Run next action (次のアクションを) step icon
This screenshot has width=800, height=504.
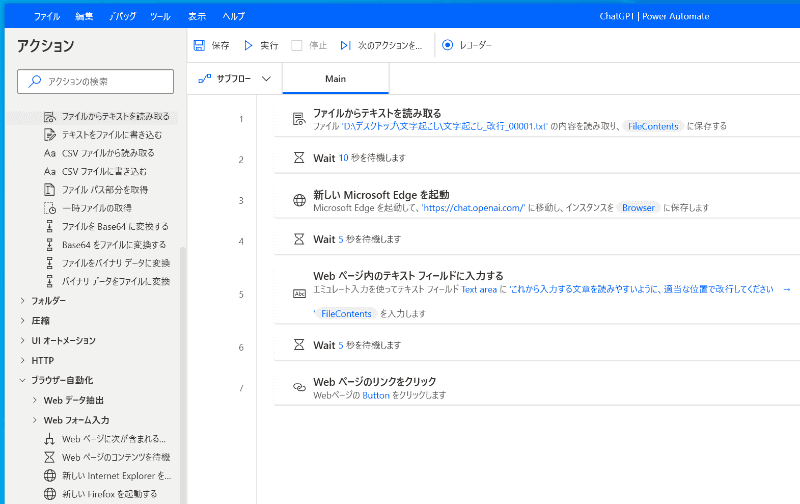pos(345,45)
